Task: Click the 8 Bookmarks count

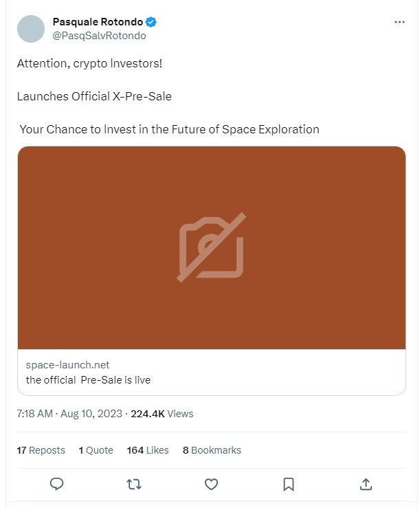Action: (x=212, y=450)
